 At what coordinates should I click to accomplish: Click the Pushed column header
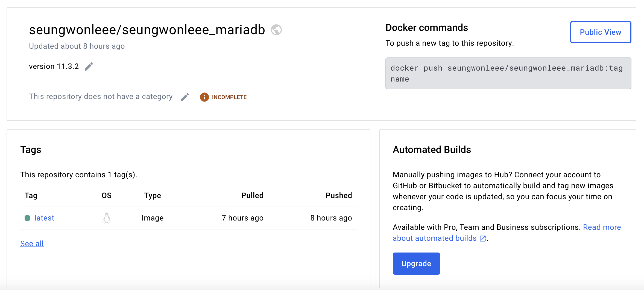pos(339,195)
